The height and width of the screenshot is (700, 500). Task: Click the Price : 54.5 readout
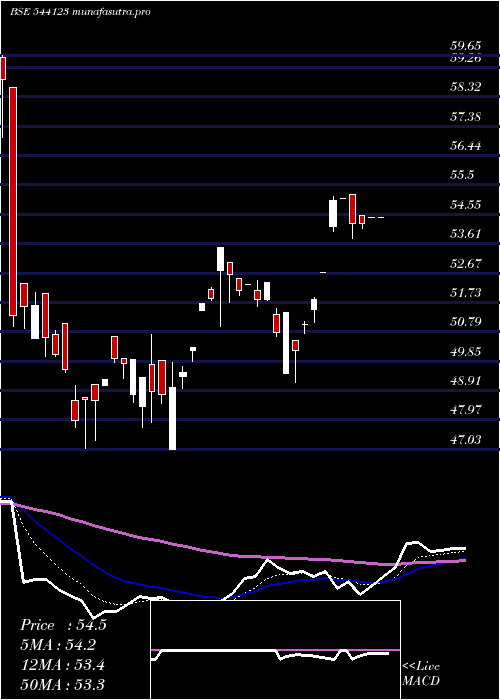63,625
